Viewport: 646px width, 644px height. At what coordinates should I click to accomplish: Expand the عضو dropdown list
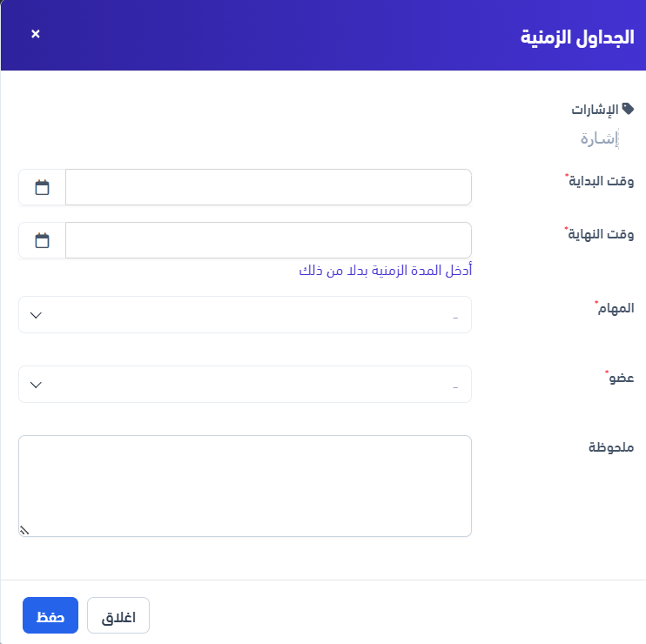(245, 385)
